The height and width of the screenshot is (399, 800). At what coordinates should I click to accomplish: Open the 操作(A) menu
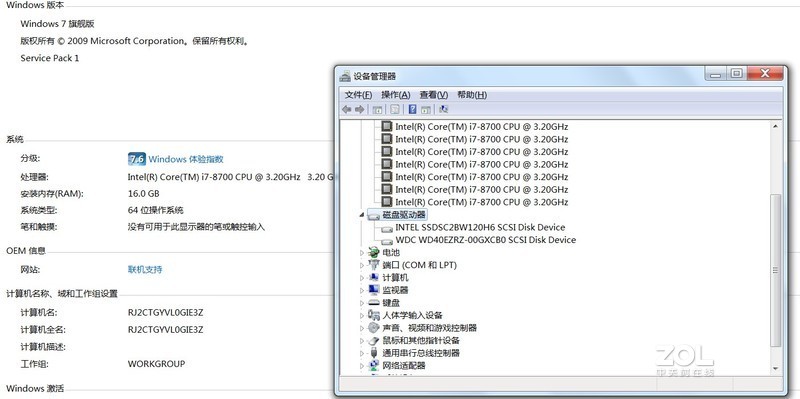(x=396, y=95)
